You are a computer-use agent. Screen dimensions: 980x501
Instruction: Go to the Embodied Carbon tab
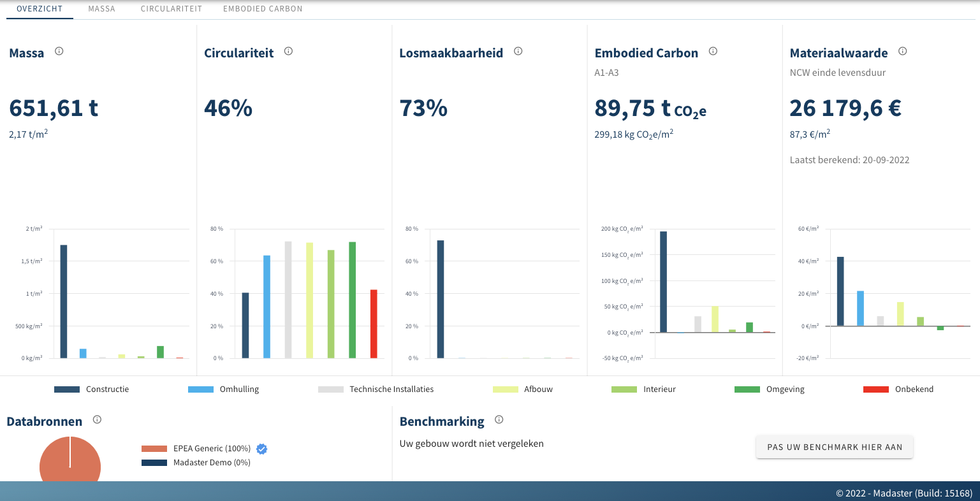[263, 9]
